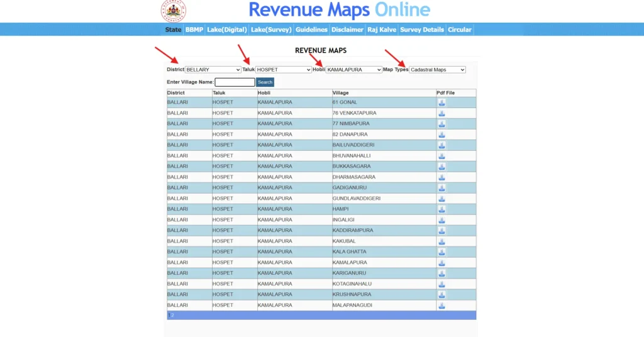The image size is (644, 337).
Task: Open the Taluk dropdown showing HOSPET
Action: pyautogui.click(x=283, y=70)
